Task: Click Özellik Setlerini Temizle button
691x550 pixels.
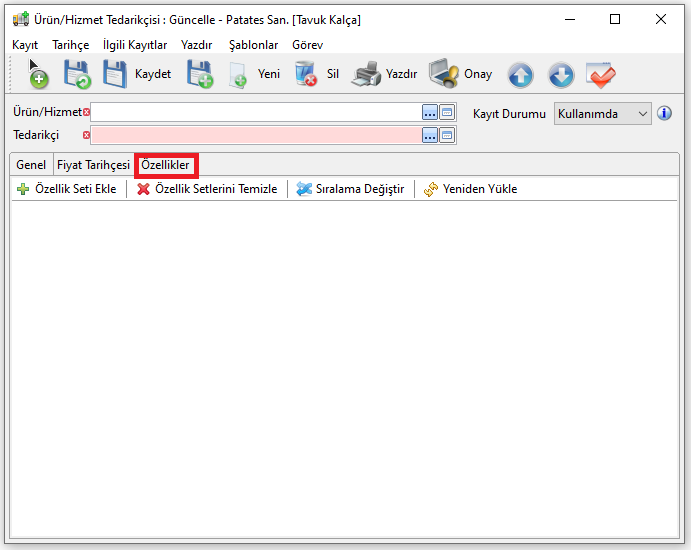Action: 207,189
